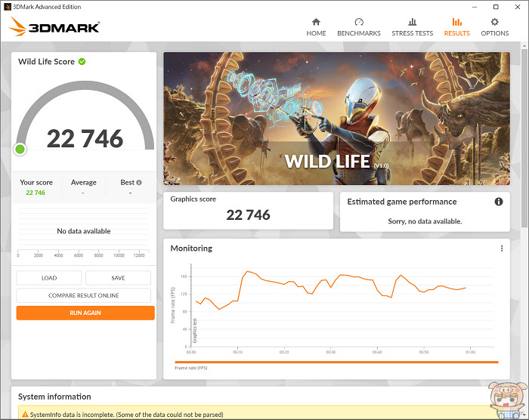
Task: Click the SystemInfo warning triangle icon
Action: coord(25,414)
